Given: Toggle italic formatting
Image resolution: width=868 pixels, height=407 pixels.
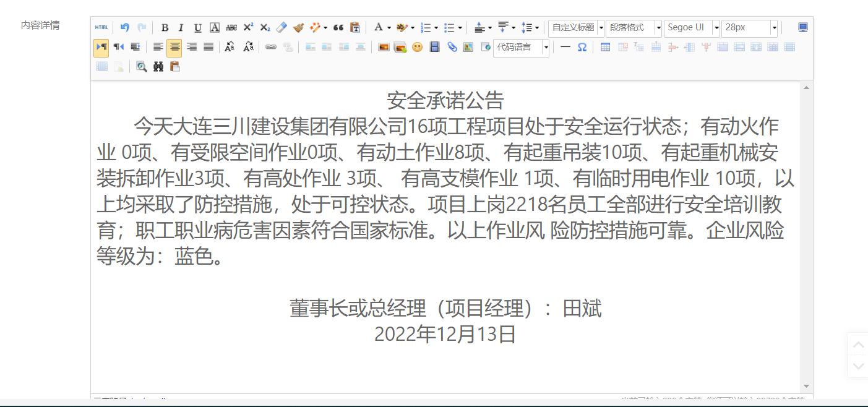Looking at the screenshot, I should pos(181,27).
